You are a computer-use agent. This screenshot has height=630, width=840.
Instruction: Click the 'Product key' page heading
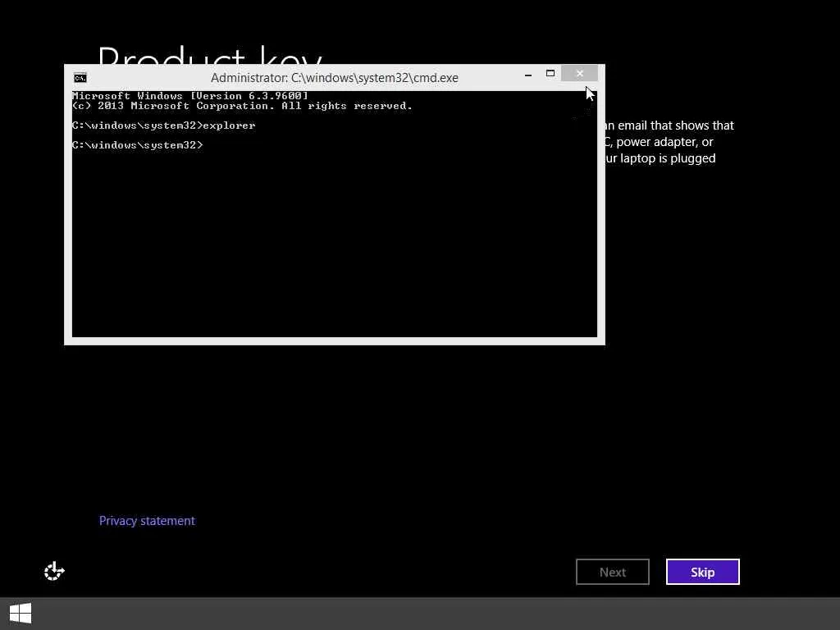[210, 57]
